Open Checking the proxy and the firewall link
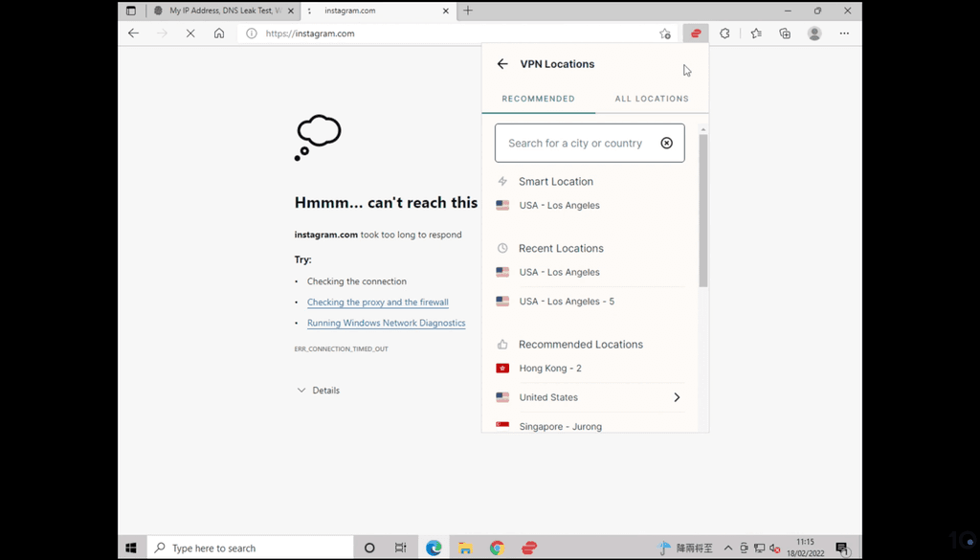The image size is (980, 560). (377, 302)
